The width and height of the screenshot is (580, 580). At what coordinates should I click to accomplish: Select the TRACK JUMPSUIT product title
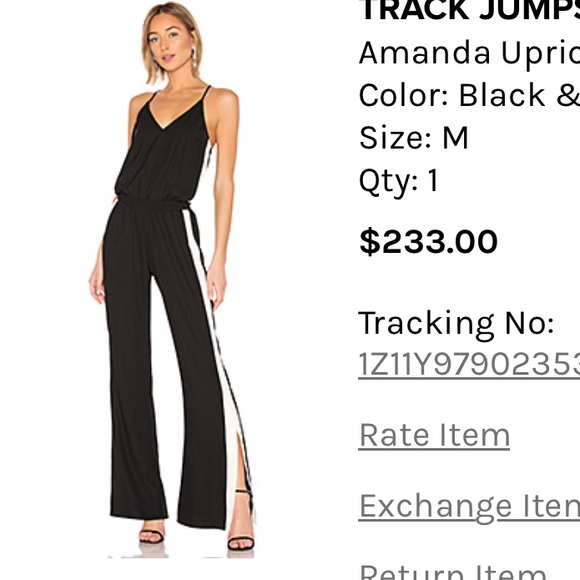coord(470,10)
